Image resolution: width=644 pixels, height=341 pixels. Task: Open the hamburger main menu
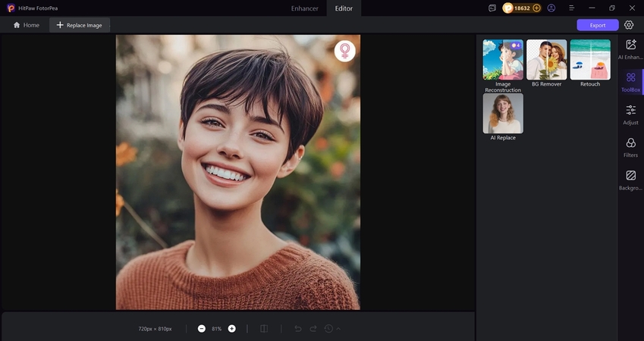coord(571,8)
